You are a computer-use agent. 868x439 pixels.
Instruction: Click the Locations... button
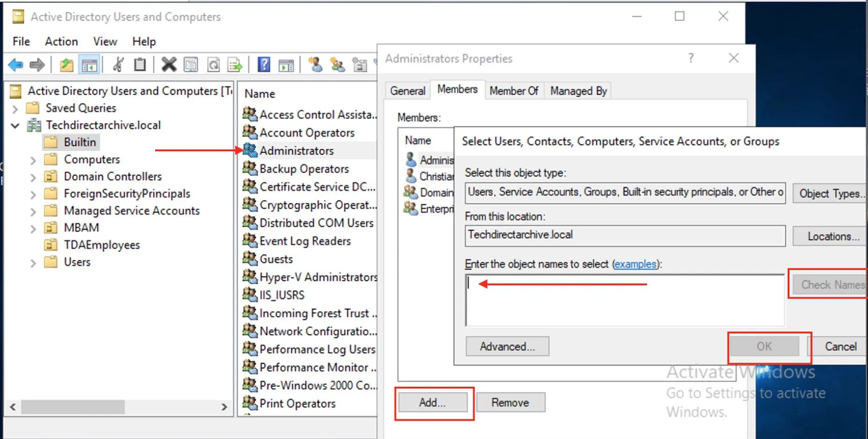(x=831, y=236)
